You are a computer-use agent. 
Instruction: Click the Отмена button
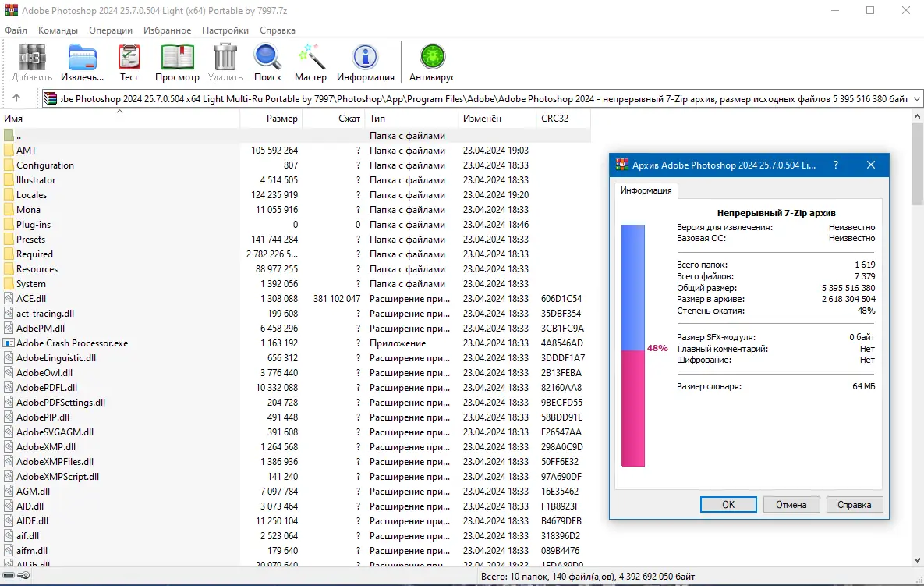(791, 505)
